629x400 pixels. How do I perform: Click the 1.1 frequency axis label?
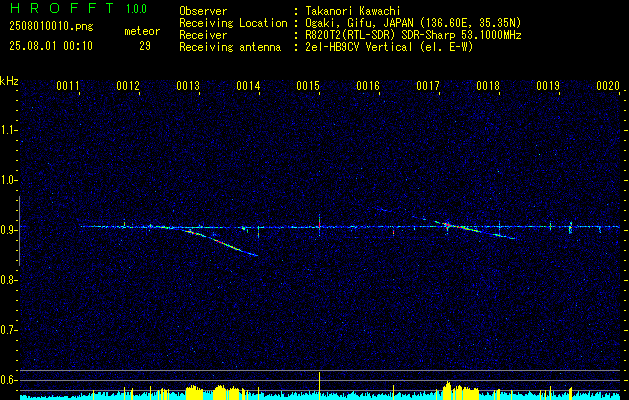(x=8, y=130)
